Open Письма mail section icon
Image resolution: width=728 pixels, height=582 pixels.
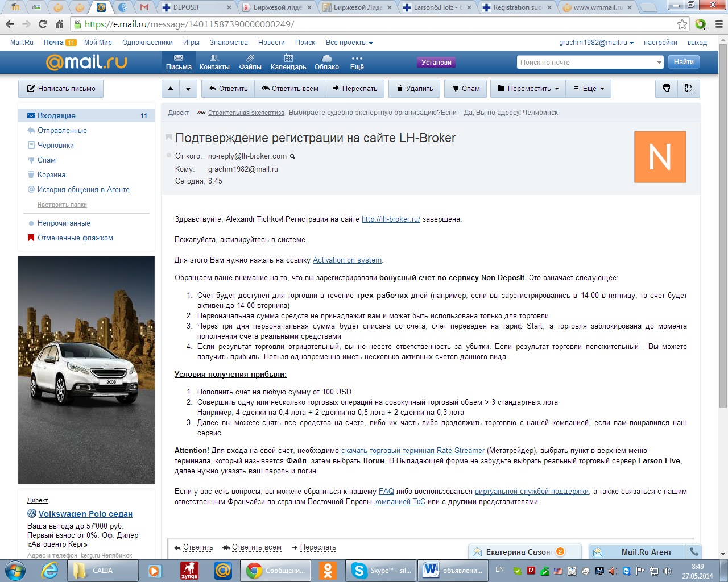(179, 62)
